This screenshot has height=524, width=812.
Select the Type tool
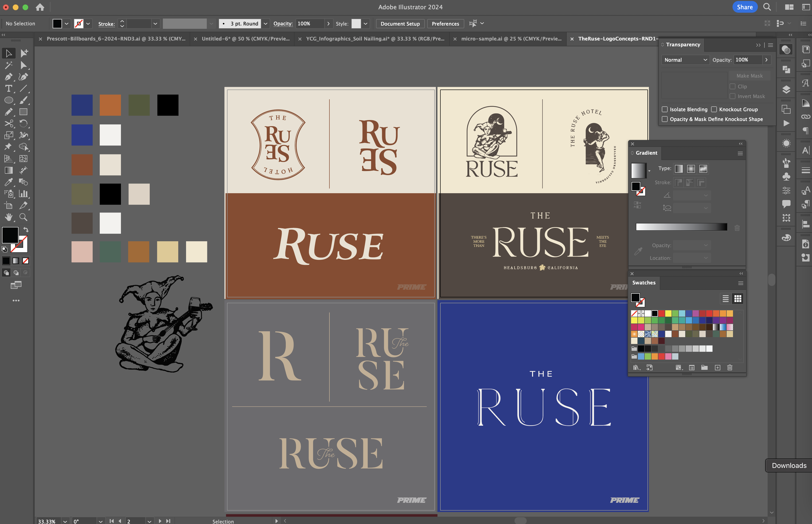pyautogui.click(x=9, y=89)
